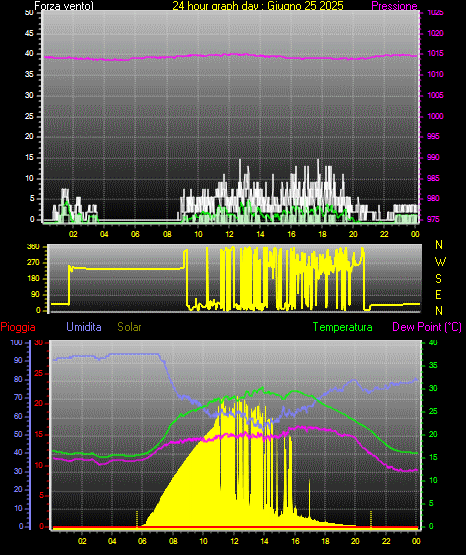The width and height of the screenshot is (466, 555).
Task: Click the 12 hour tick on wind graph
Action: (229, 234)
